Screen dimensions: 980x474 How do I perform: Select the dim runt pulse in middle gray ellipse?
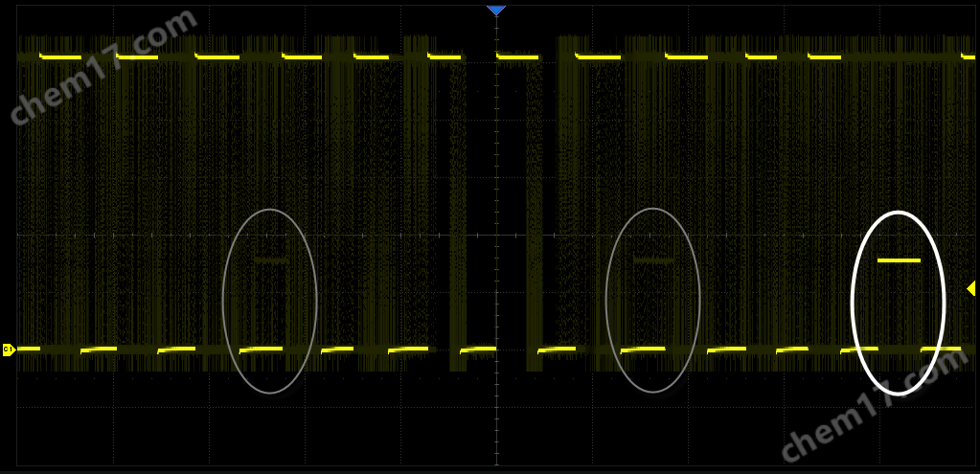click(654, 260)
